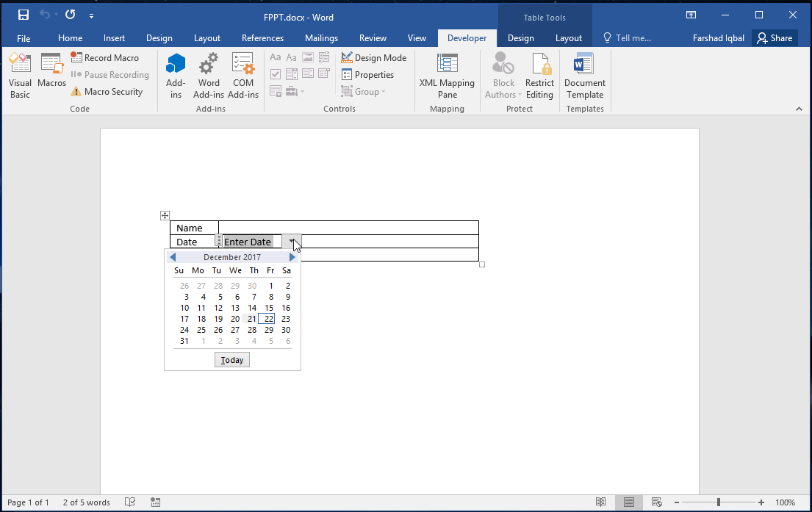Viewport: 812px width, 512px height.
Task: Open the XML Mapping Pane
Action: click(x=447, y=76)
